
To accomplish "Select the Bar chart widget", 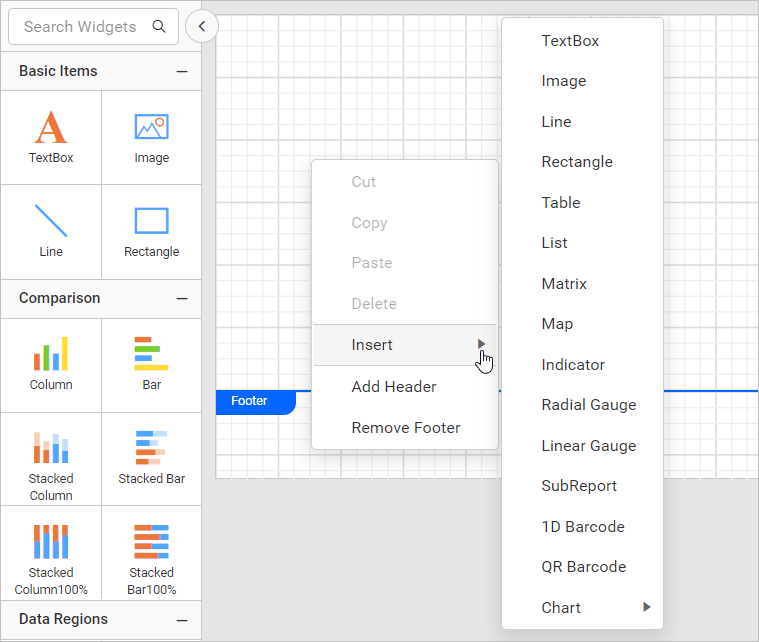I will 151,354.
